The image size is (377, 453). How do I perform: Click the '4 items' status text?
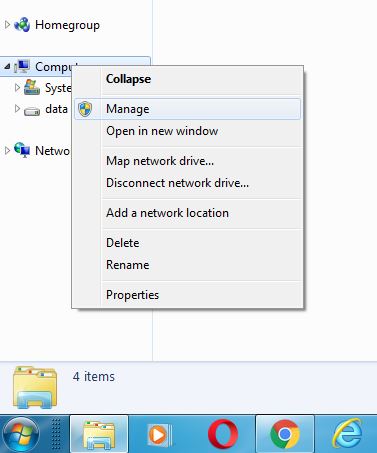(x=94, y=377)
